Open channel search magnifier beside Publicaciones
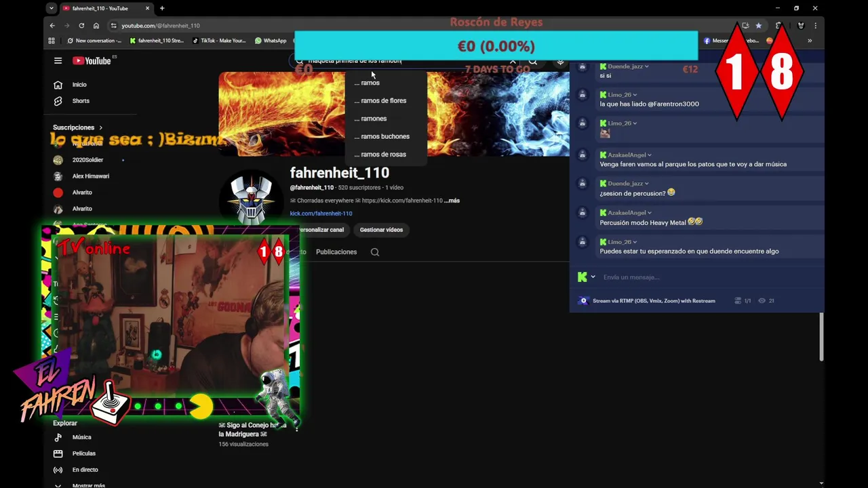The height and width of the screenshot is (488, 868). pos(375,252)
